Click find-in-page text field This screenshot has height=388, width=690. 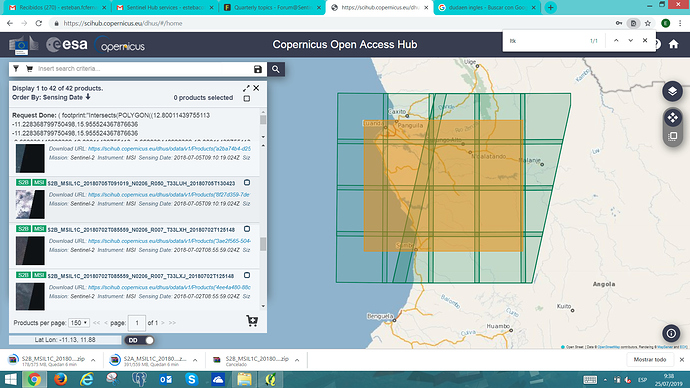tap(546, 41)
